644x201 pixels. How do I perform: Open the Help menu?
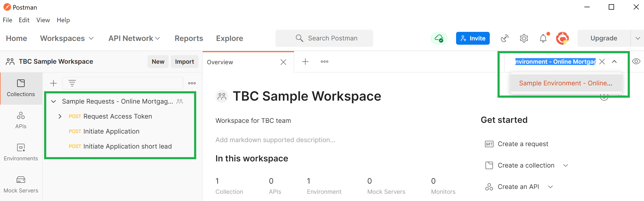click(x=63, y=20)
